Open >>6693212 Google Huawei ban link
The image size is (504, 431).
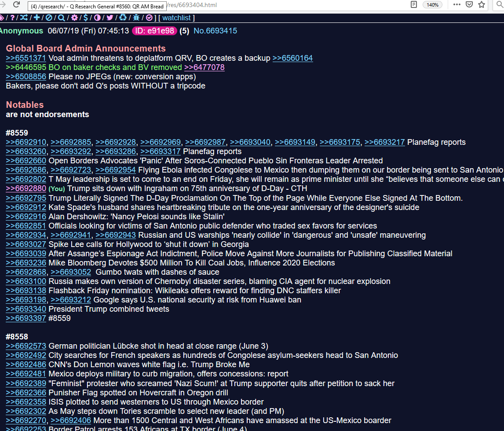[71, 300]
